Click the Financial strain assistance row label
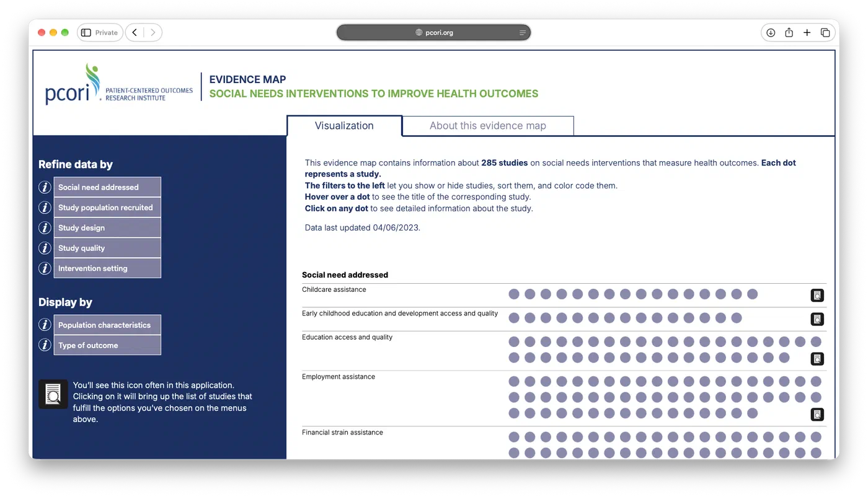The image size is (868, 497). point(342,433)
